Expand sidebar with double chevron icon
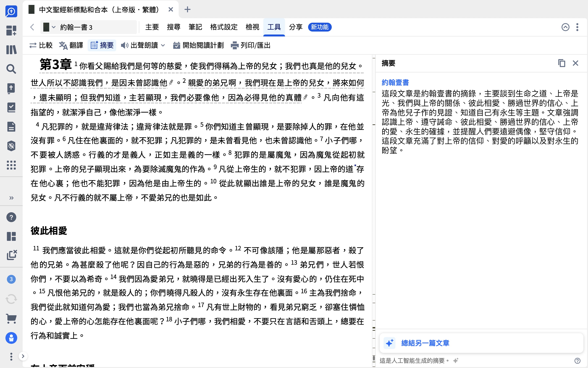Image resolution: width=588 pixels, height=368 pixels. (x=11, y=198)
